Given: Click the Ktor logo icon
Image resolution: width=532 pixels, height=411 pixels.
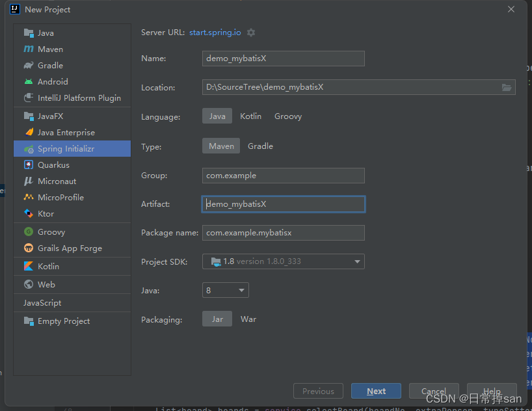Looking at the screenshot, I should [29, 213].
